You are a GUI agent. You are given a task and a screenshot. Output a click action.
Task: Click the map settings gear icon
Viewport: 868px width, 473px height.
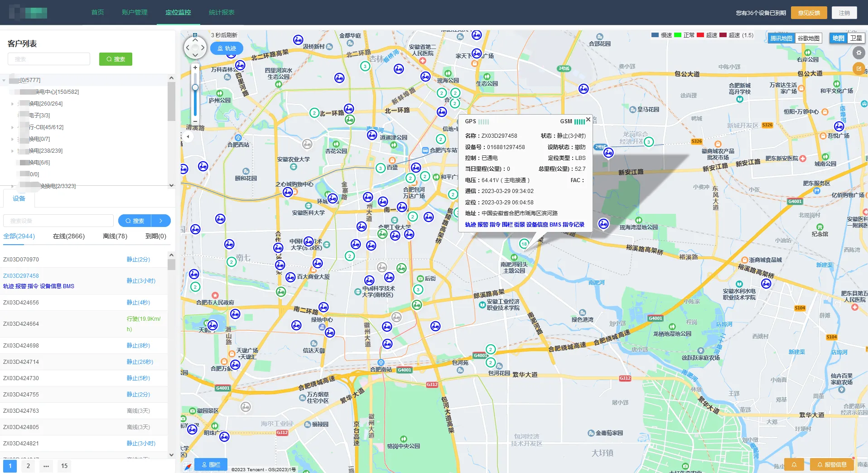point(858,53)
